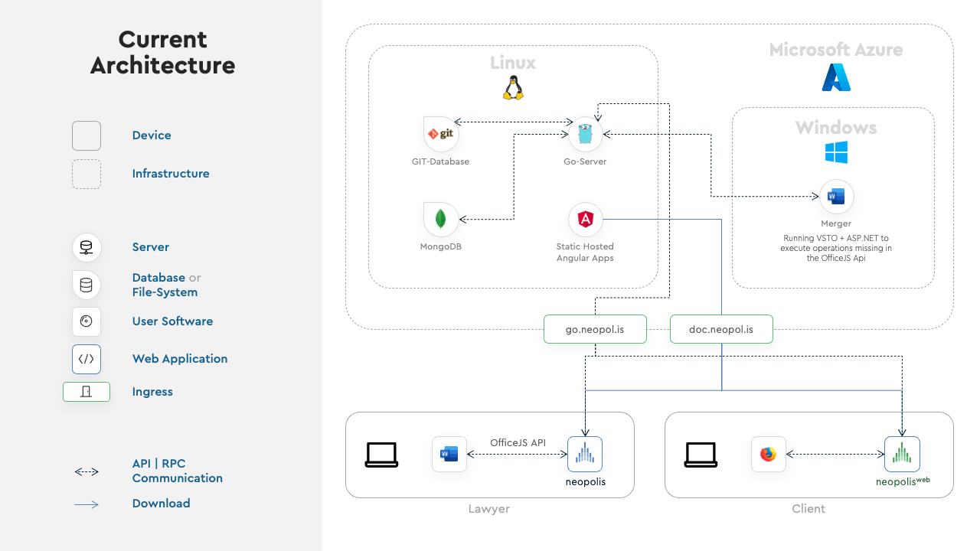This screenshot has height=551, width=980.
Task: Click the Database or File-System label
Action: coord(166,285)
